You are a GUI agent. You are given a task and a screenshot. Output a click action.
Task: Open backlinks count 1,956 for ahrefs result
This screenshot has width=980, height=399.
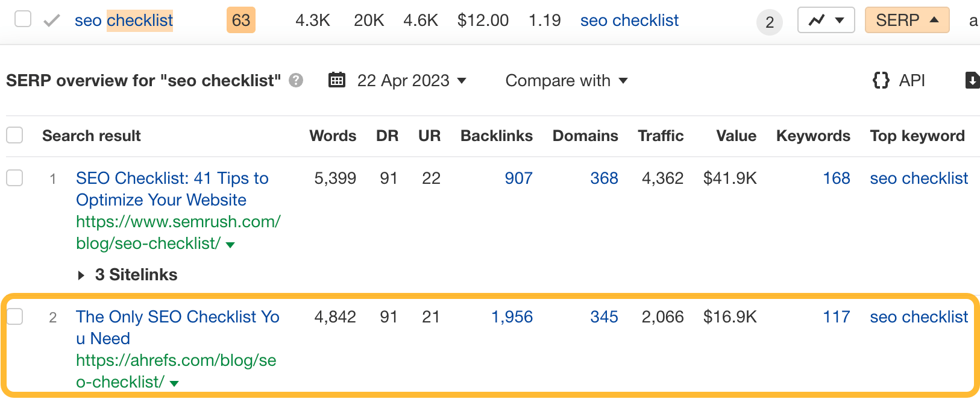pyautogui.click(x=512, y=316)
